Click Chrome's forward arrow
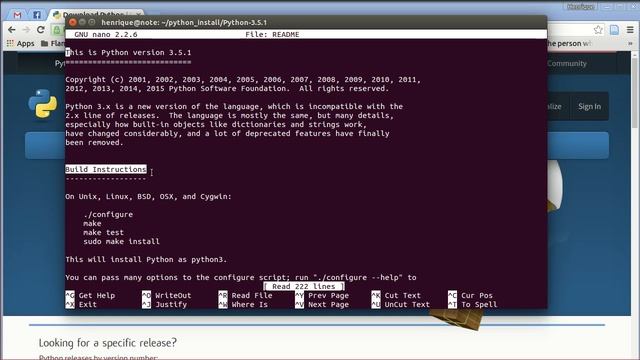The height and width of the screenshot is (360, 640). 26,30
